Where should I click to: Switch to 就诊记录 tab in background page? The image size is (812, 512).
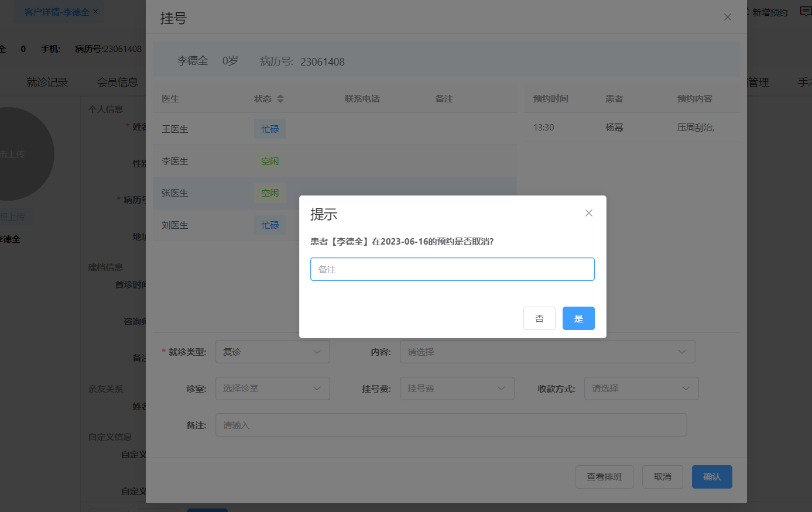[x=47, y=83]
